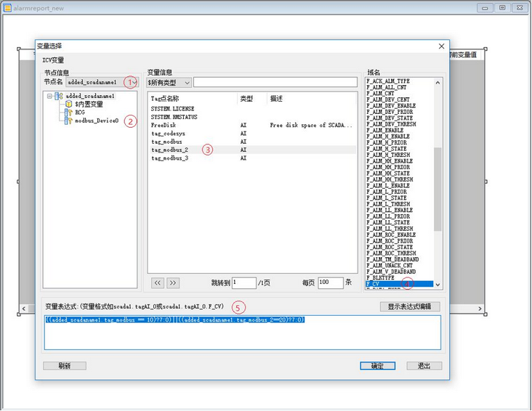
Task: Click the 退出 exit button
Action: tap(424, 365)
